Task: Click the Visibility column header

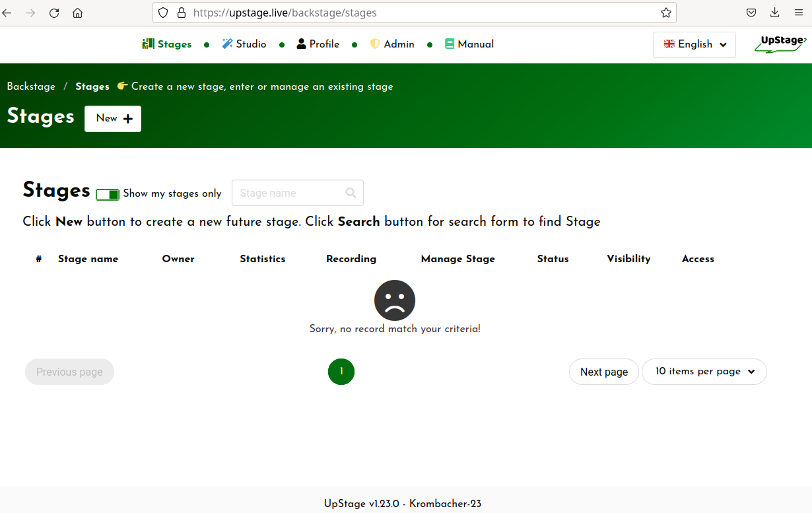Action: click(629, 259)
